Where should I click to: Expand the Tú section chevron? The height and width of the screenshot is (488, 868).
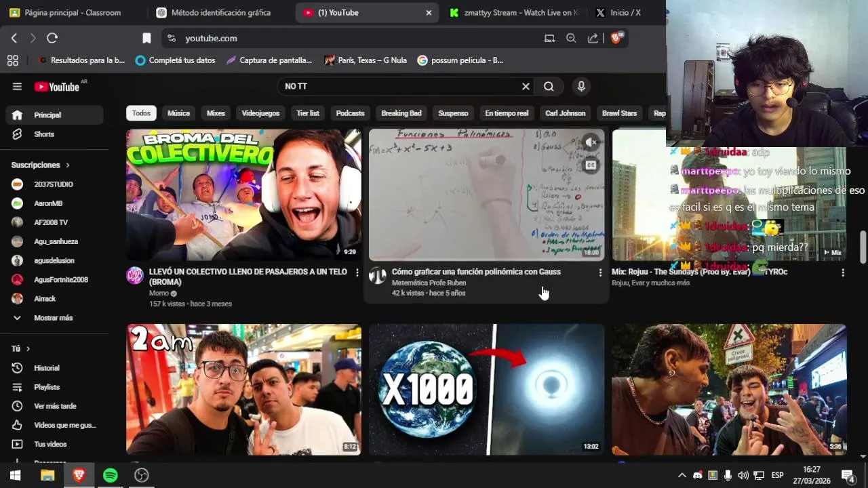(28, 348)
